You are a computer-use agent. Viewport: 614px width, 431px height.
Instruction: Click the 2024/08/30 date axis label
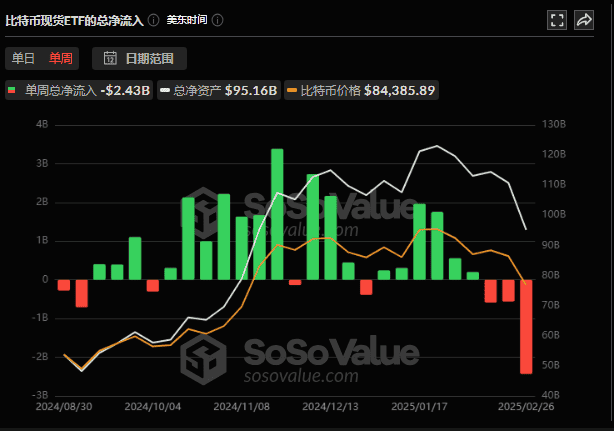(x=63, y=408)
